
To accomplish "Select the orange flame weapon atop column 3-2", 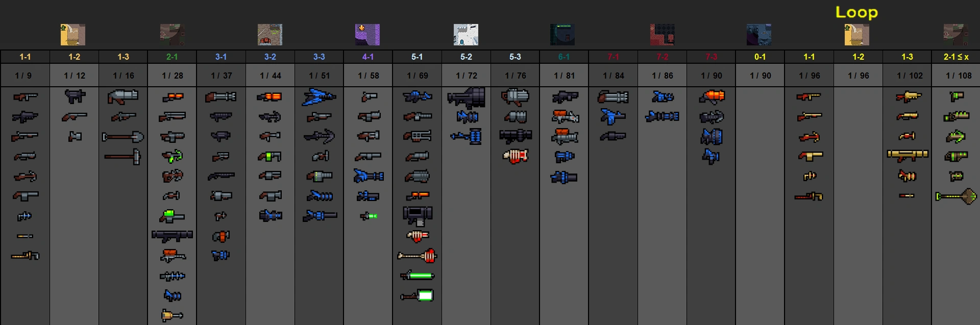I will click(x=270, y=96).
